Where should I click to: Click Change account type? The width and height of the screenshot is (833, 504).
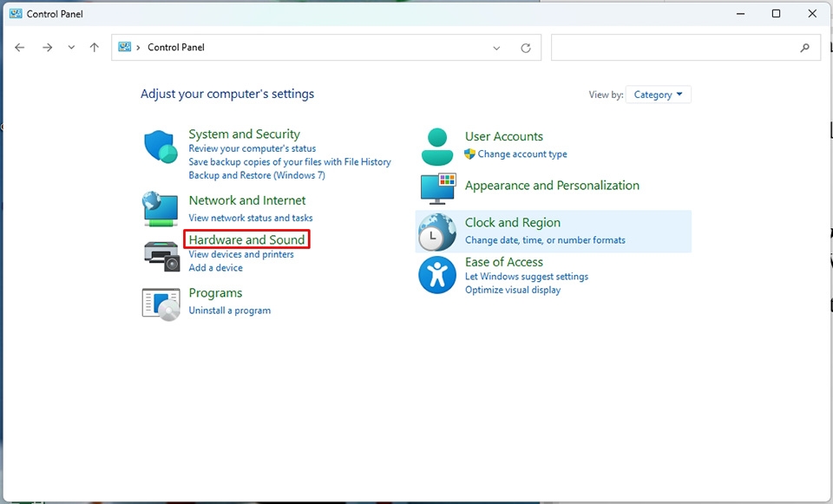pyautogui.click(x=522, y=154)
